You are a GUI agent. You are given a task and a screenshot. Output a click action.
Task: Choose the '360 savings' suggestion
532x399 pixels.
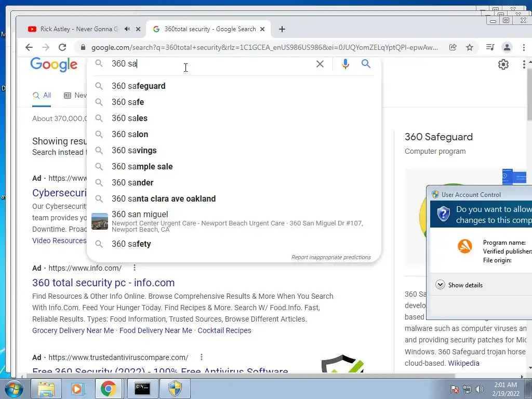pyautogui.click(x=234, y=151)
